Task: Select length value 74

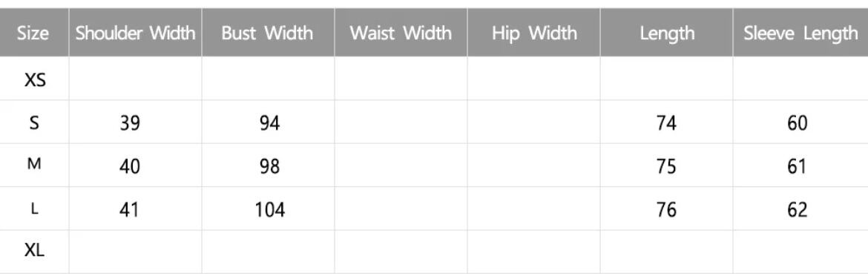Action: pyautogui.click(x=666, y=123)
